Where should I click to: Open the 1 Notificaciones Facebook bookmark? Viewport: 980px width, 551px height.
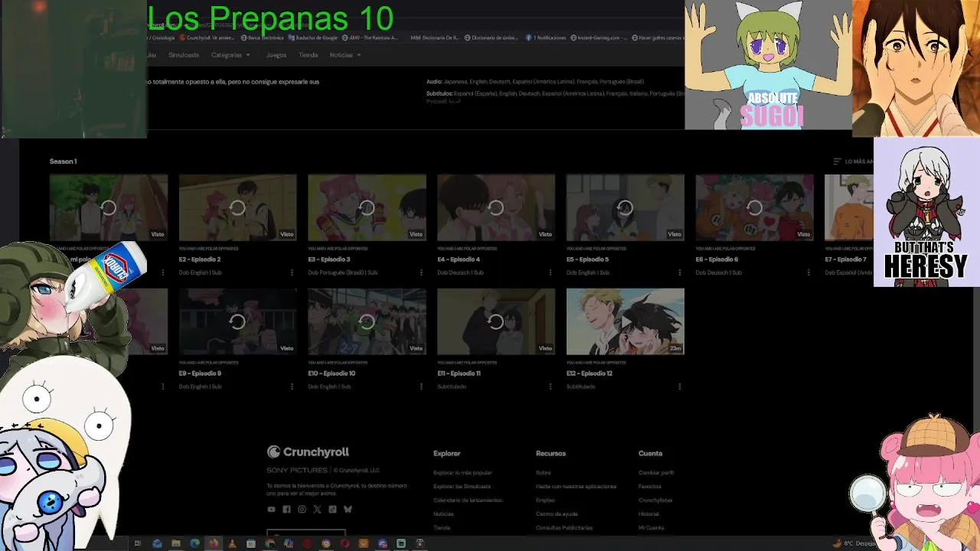[546, 37]
